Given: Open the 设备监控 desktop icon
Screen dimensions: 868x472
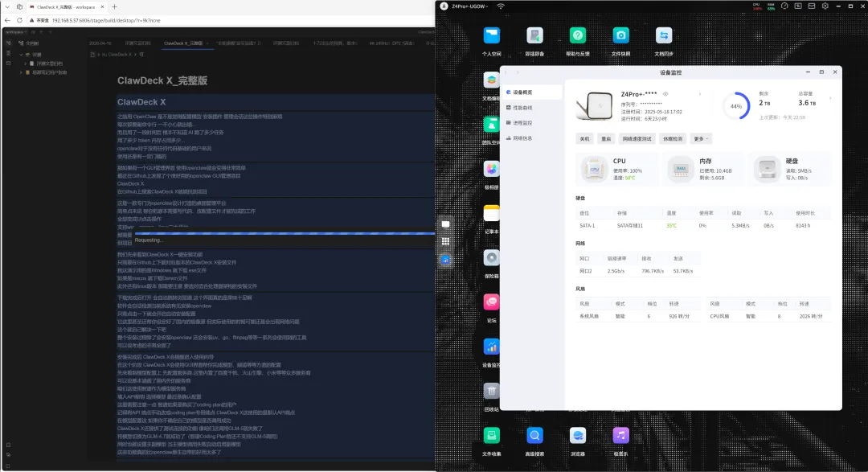Looking at the screenshot, I should (x=492, y=347).
